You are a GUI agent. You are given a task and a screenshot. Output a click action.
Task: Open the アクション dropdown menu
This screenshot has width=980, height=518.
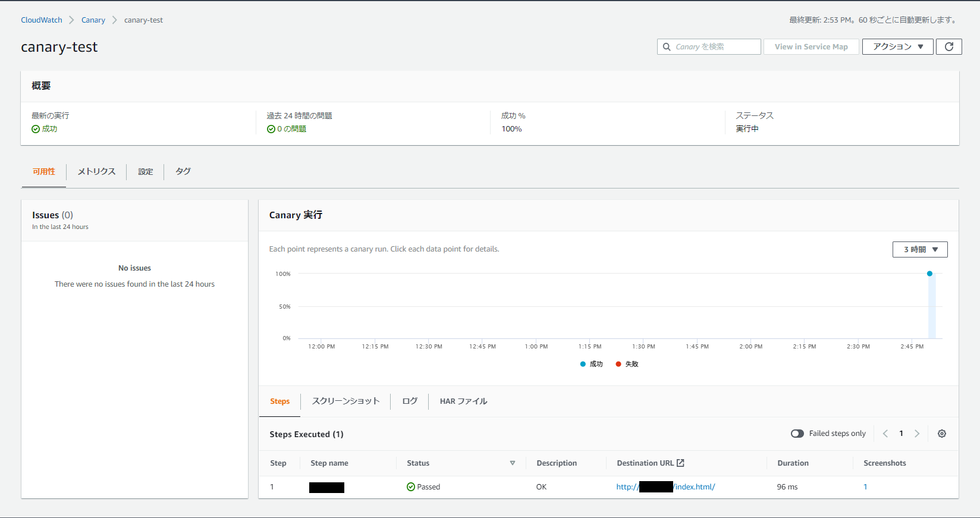[x=898, y=46]
